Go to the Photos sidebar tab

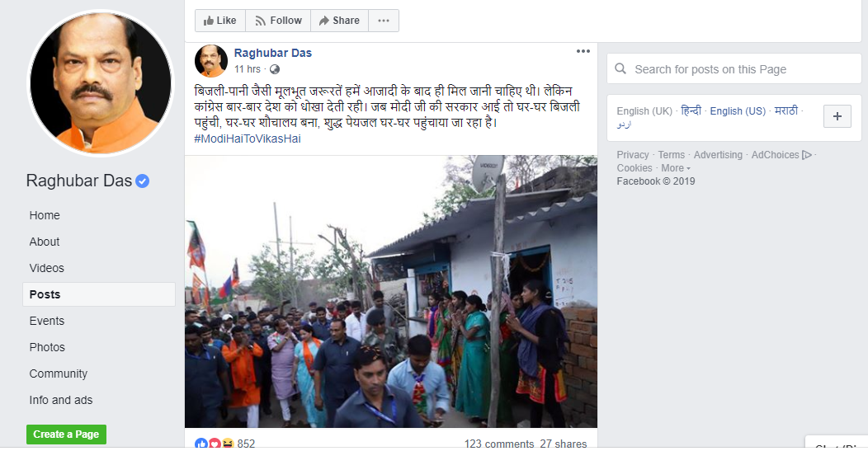tap(47, 347)
